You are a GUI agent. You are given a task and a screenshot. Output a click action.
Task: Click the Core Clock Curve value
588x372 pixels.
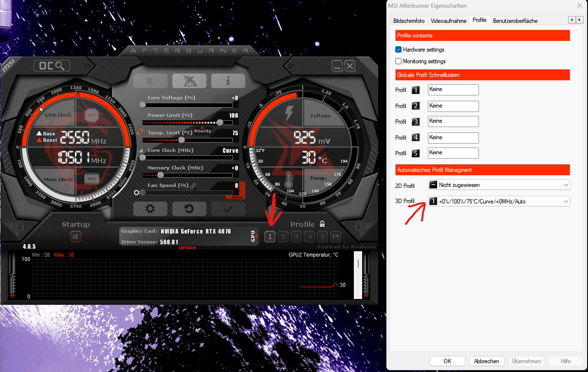point(231,150)
